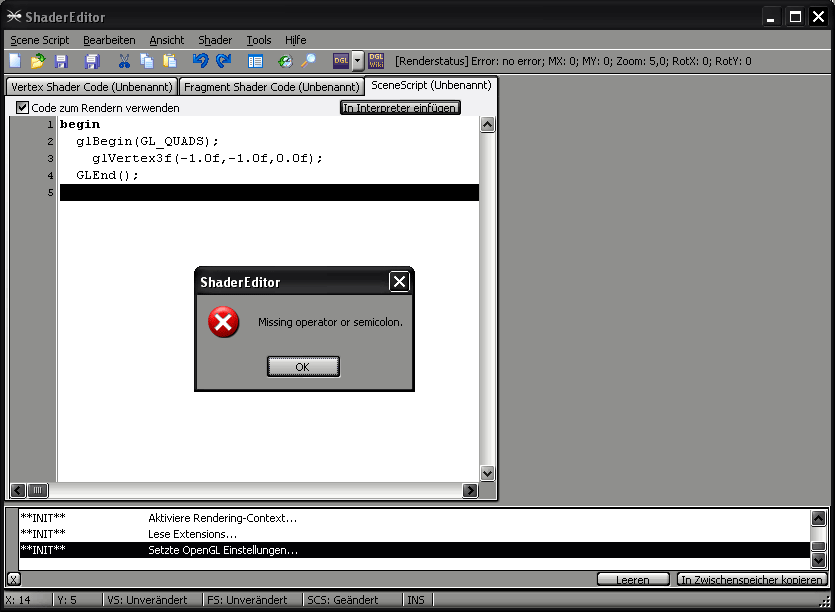Screen dimensions: 835x612
Task: Click 'In Interpreter einfügen' button
Action: (400, 107)
